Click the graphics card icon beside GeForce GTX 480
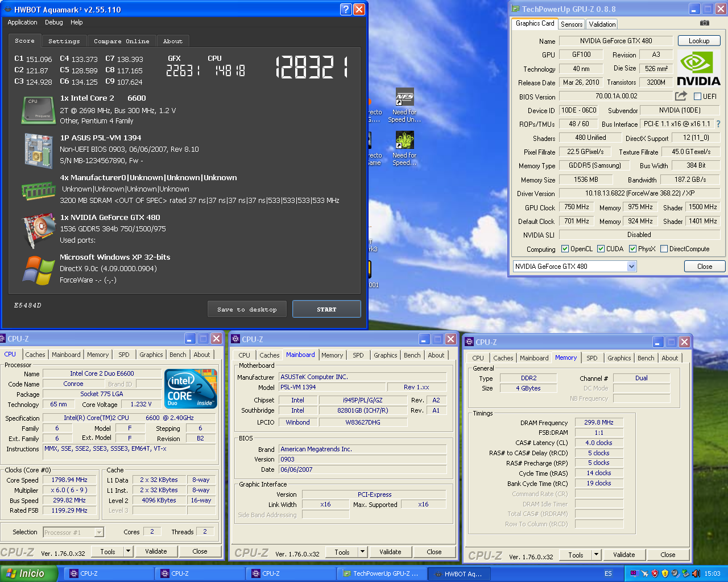Image resolution: width=728 pixels, height=582 pixels. tap(38, 230)
